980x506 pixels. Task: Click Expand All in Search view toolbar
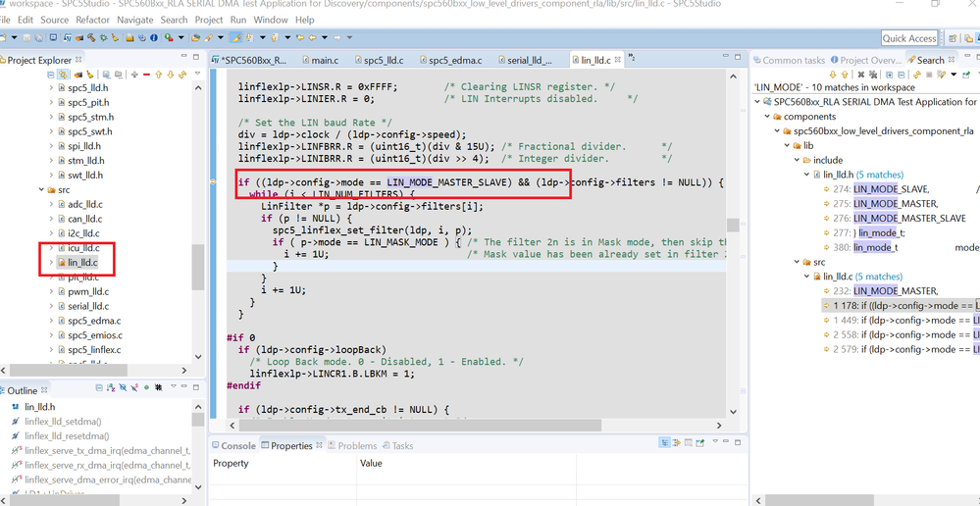click(x=890, y=75)
